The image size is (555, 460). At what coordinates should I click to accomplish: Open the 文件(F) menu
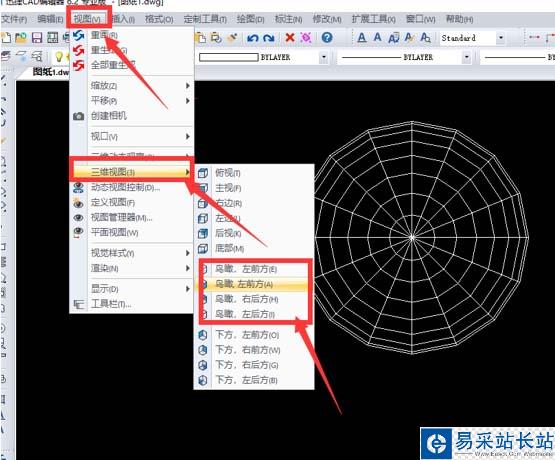[14, 19]
